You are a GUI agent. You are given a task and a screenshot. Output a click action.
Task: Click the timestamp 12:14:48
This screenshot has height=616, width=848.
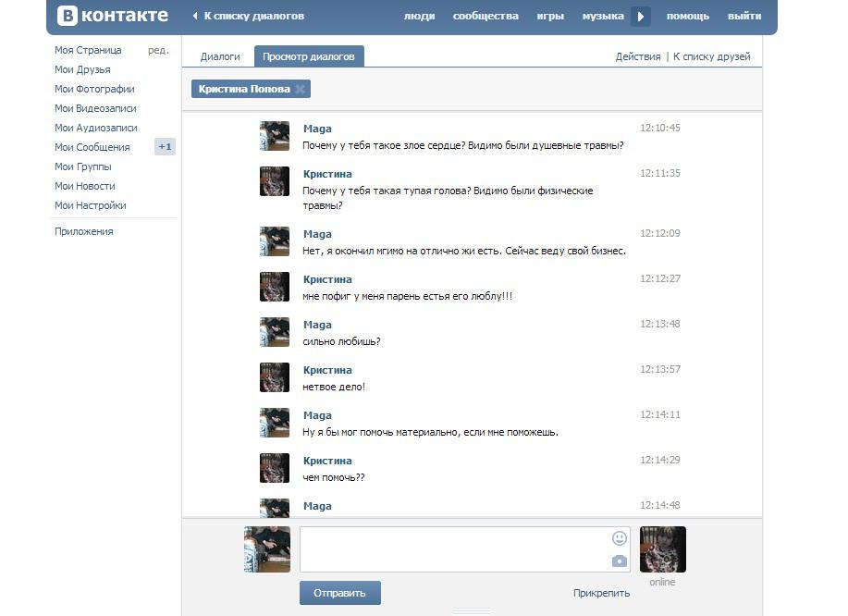tap(660, 505)
